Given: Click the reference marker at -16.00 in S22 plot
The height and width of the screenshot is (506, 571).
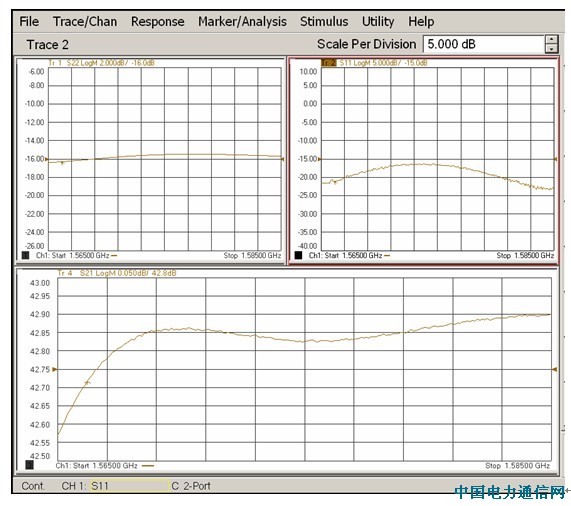Looking at the screenshot, I should 46,159.
